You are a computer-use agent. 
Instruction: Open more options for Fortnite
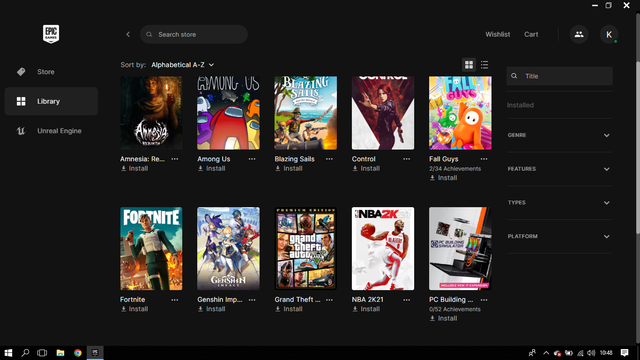coord(175,300)
